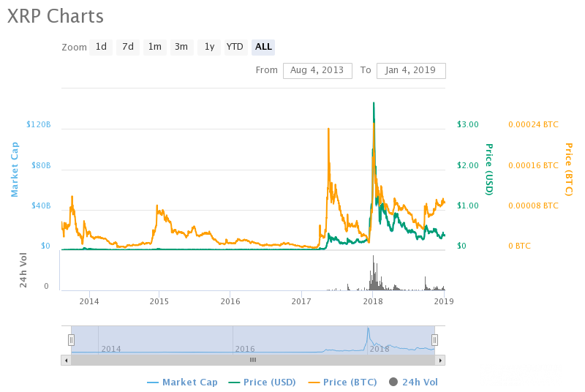Select the YTD zoom option
Viewport: 585px width, 392px height.
tap(235, 47)
